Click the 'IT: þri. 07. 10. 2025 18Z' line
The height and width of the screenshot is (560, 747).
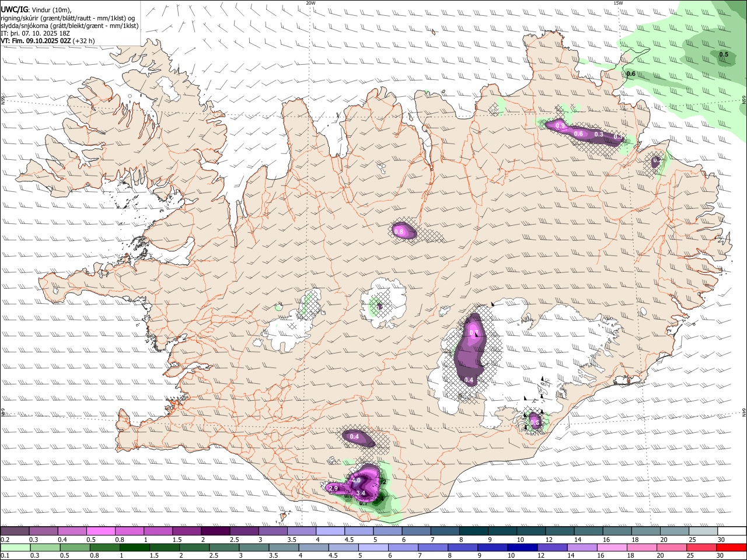click(35, 34)
